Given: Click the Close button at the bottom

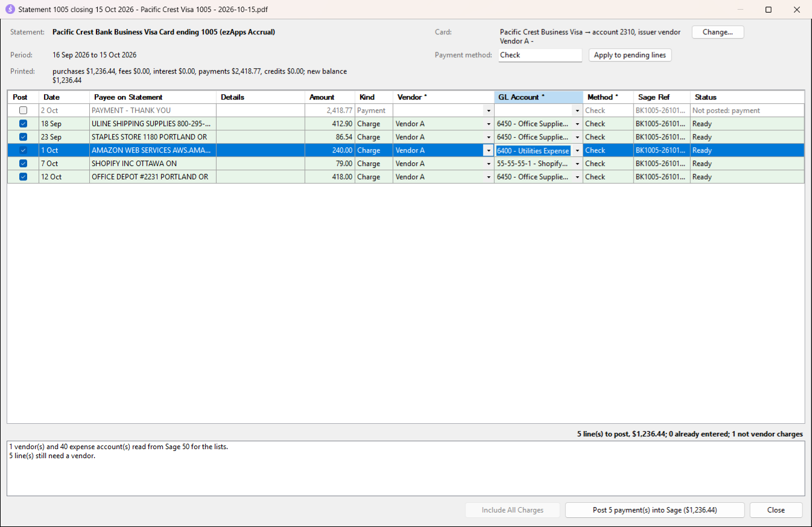Looking at the screenshot, I should (x=776, y=510).
